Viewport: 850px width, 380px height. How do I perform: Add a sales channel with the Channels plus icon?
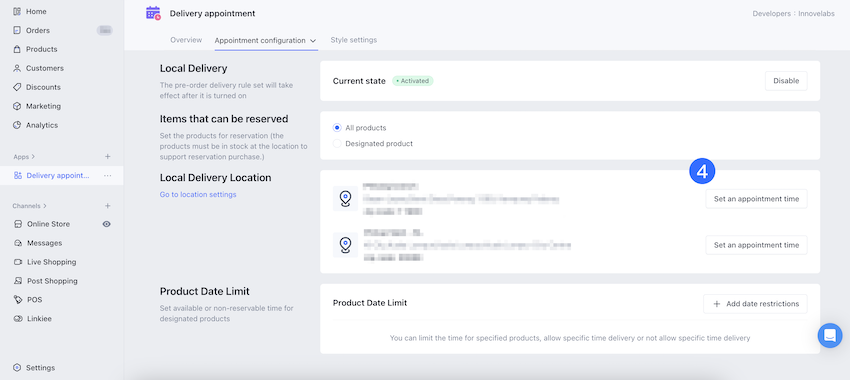tap(107, 206)
